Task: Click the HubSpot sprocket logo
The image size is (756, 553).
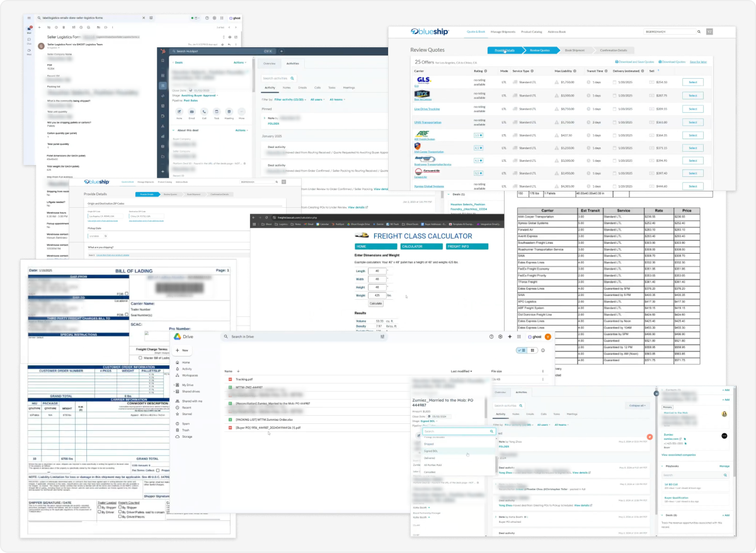Action: click(163, 51)
